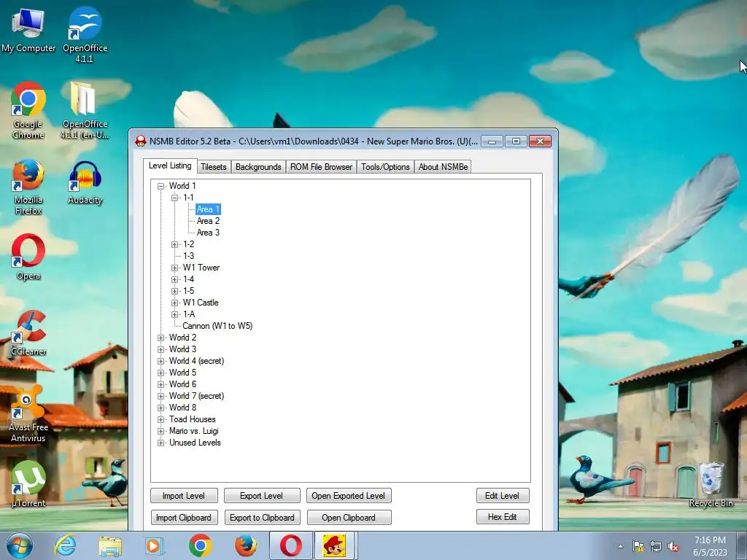The height and width of the screenshot is (560, 747).
Task: Click the muted volume tray icon
Action: pyautogui.click(x=673, y=547)
